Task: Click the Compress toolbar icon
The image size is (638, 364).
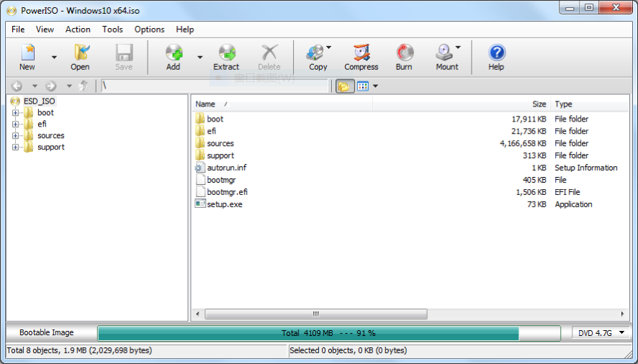Action: point(361,53)
